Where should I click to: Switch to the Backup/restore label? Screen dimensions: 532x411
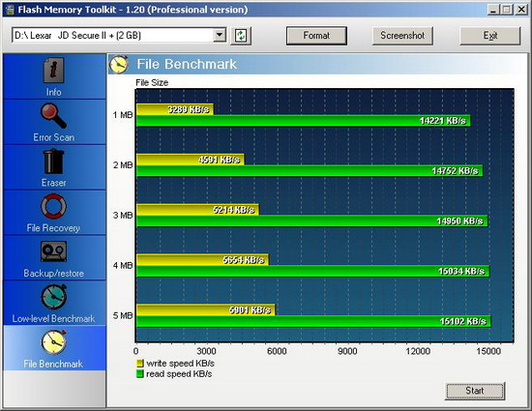coord(53,274)
